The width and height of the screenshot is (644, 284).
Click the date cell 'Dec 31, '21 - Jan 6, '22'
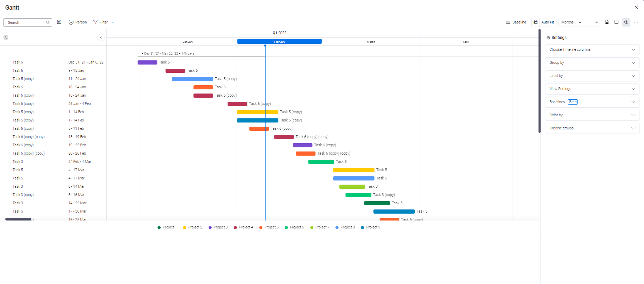(86, 62)
